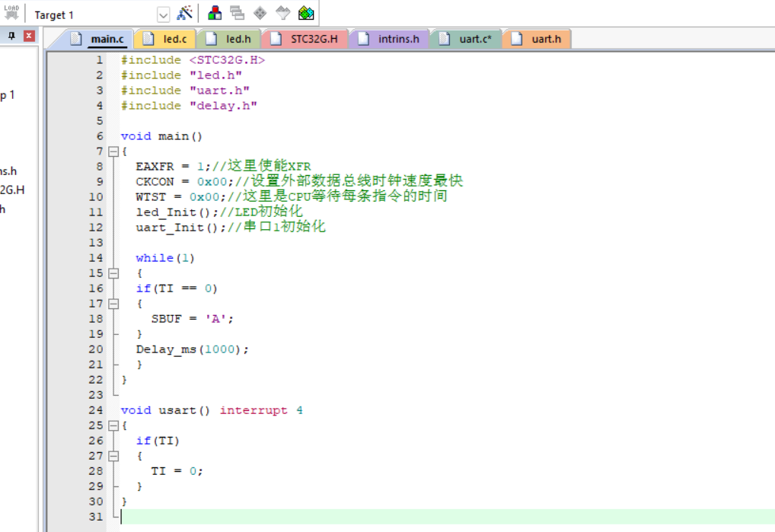Click 'while(1)' keyword line

tap(165, 258)
